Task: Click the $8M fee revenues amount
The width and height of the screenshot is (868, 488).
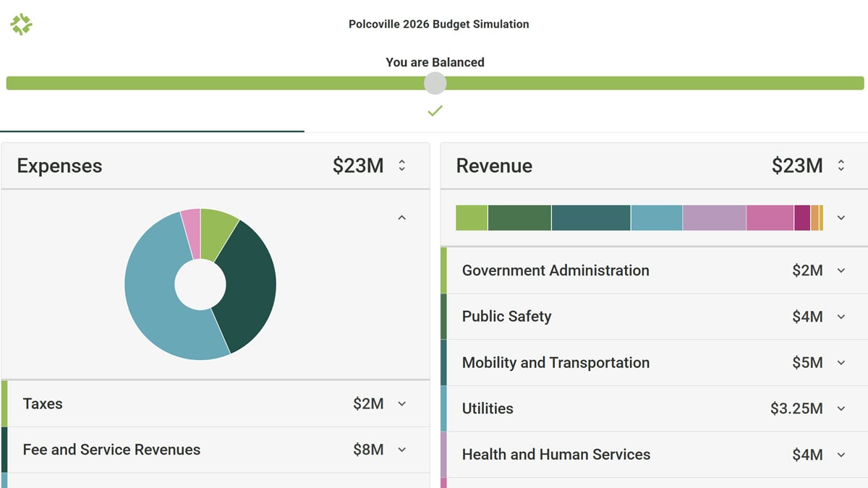Action: coord(368,450)
